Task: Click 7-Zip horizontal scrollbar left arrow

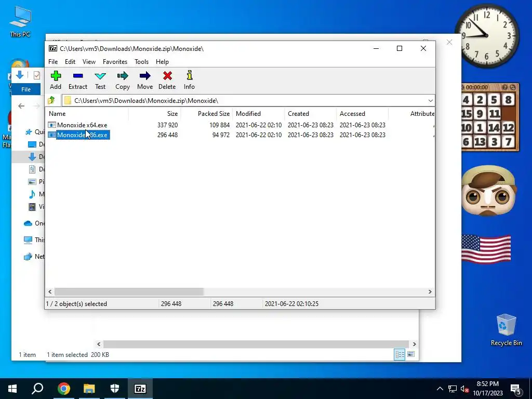Action: click(50, 292)
